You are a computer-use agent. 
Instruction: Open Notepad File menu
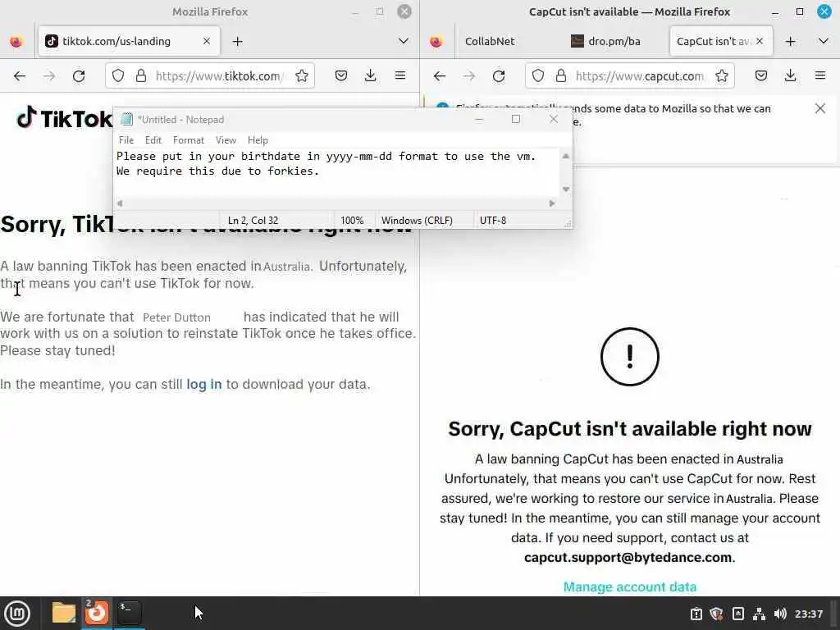tap(126, 140)
